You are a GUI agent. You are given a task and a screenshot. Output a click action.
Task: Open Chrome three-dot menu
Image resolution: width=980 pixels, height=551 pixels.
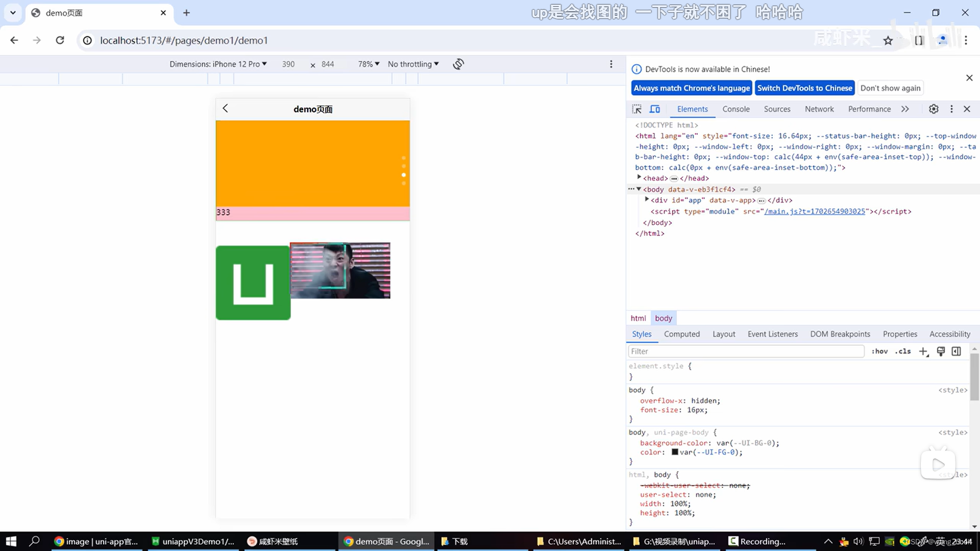[x=966, y=40]
